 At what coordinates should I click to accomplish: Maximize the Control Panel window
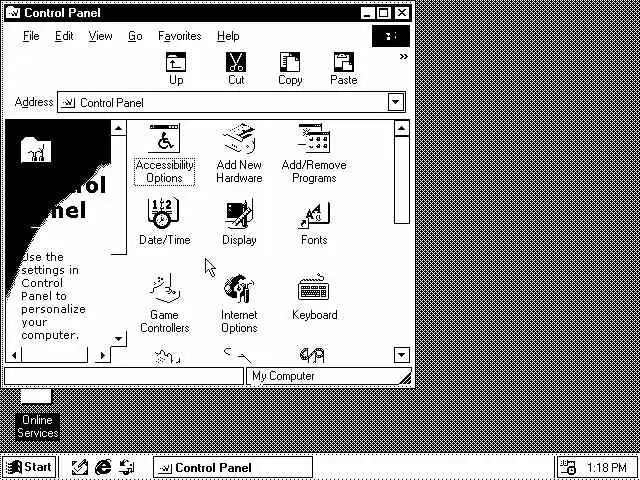[x=383, y=13]
